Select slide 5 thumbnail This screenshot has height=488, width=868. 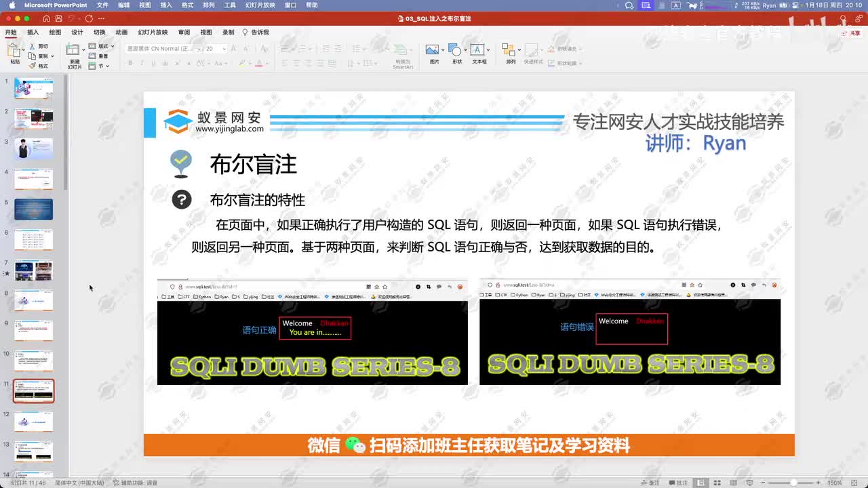33,209
